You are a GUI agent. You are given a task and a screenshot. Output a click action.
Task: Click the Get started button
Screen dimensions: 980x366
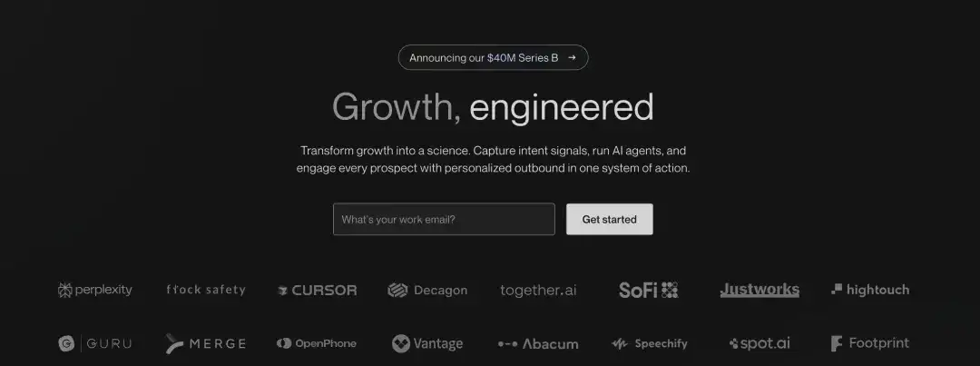[x=610, y=219]
